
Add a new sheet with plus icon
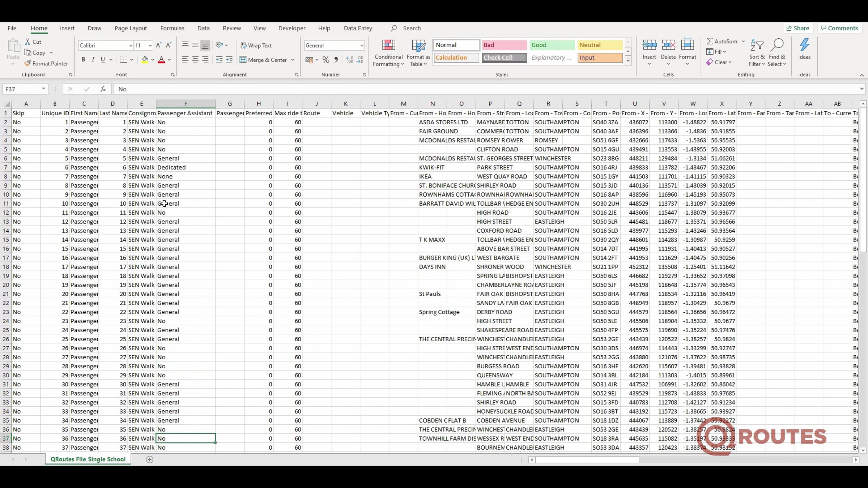pos(149,459)
